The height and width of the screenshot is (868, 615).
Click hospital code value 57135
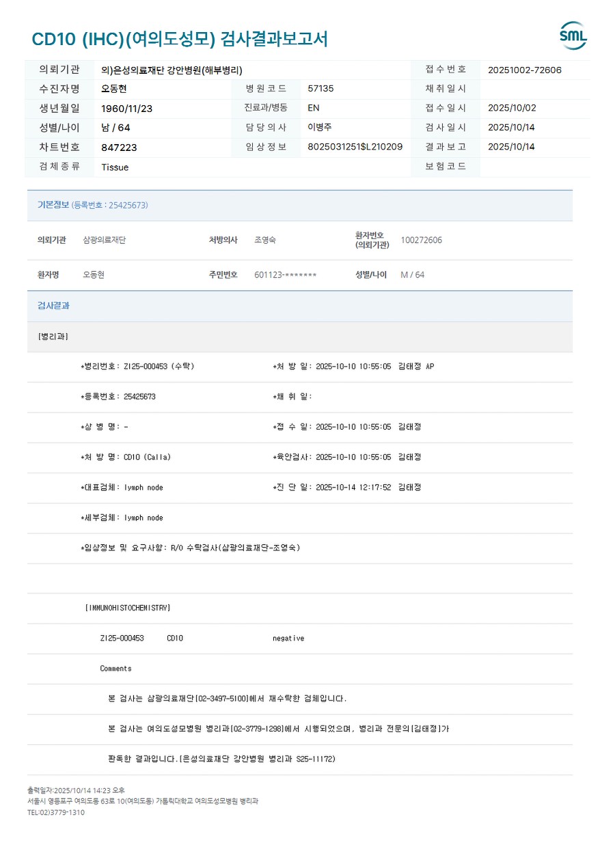coord(321,89)
